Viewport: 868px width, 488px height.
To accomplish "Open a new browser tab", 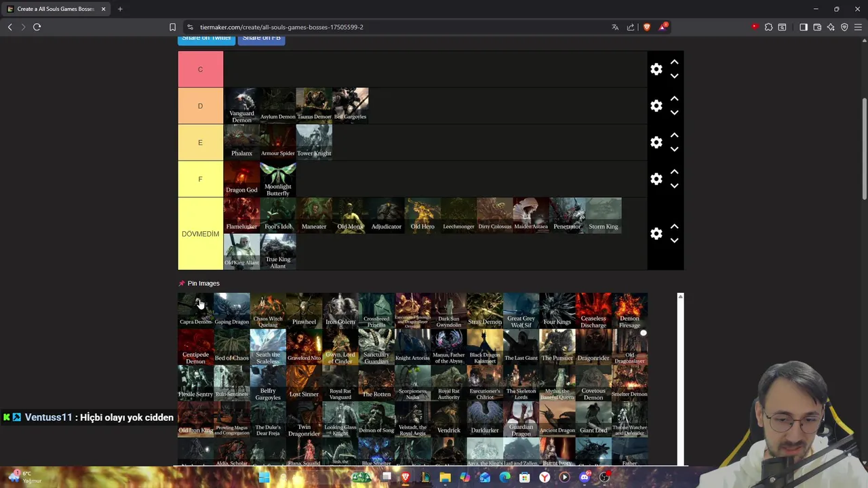I will pos(120,9).
